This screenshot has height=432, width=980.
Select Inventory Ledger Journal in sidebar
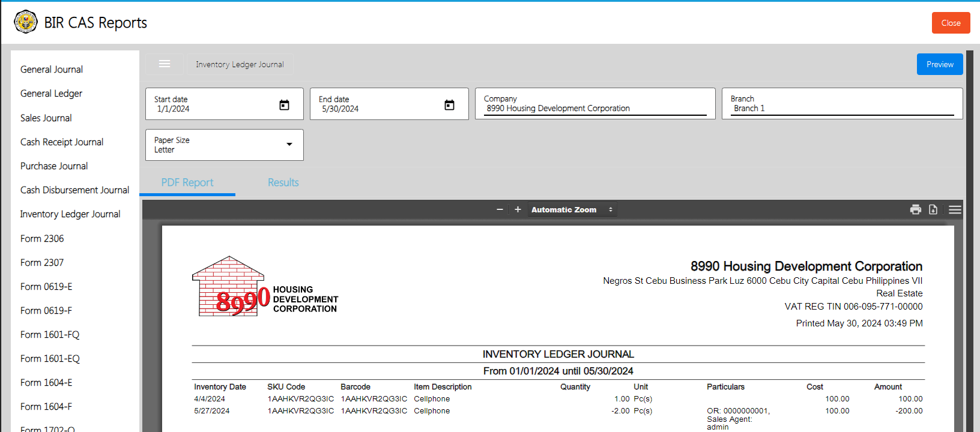point(70,214)
